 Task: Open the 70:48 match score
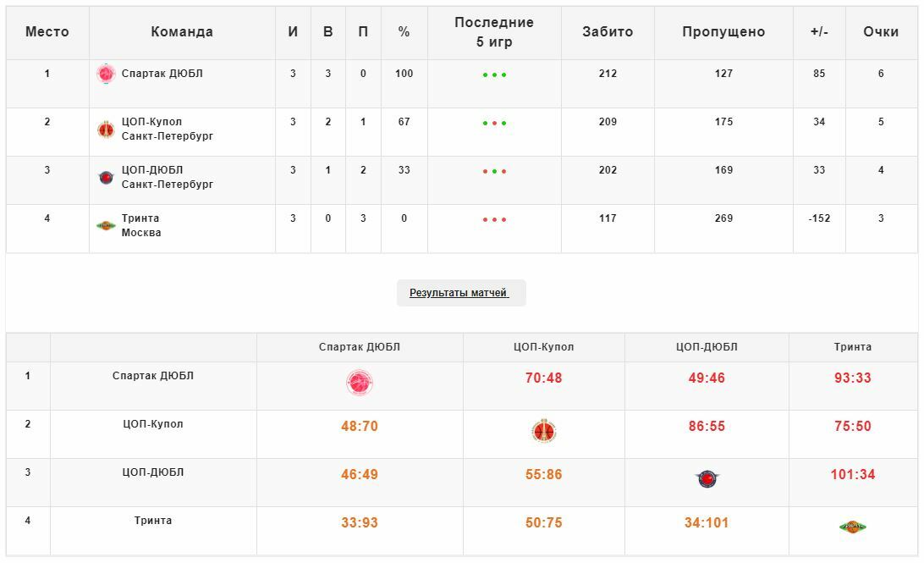pyautogui.click(x=544, y=378)
